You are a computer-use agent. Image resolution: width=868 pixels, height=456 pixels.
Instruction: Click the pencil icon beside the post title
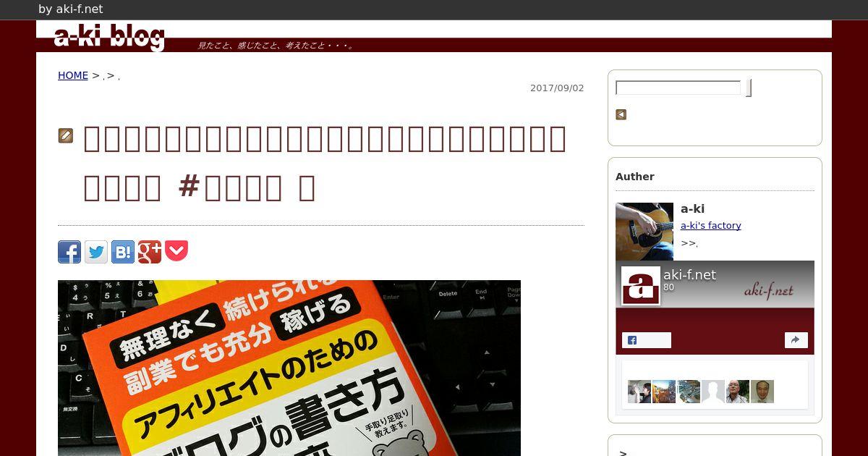click(66, 135)
